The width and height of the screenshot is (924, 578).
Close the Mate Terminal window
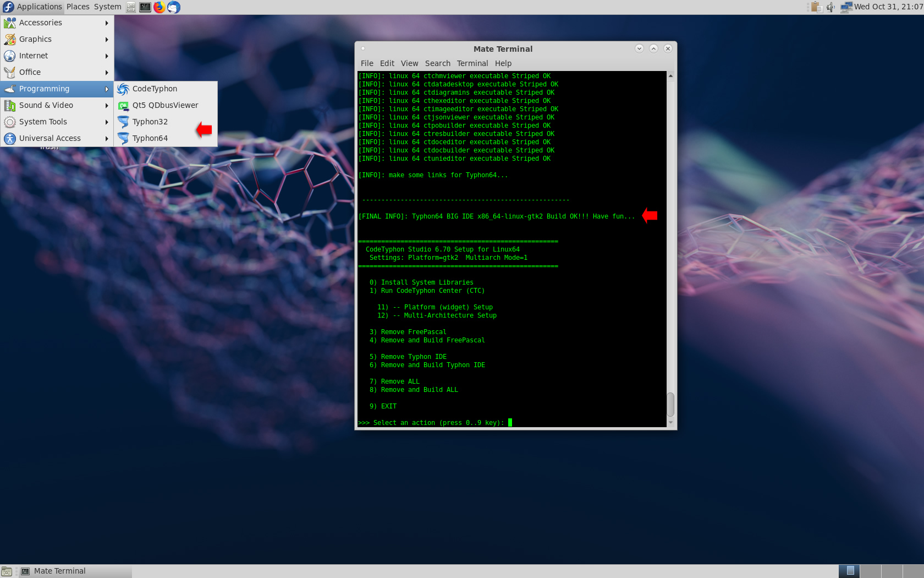(668, 48)
